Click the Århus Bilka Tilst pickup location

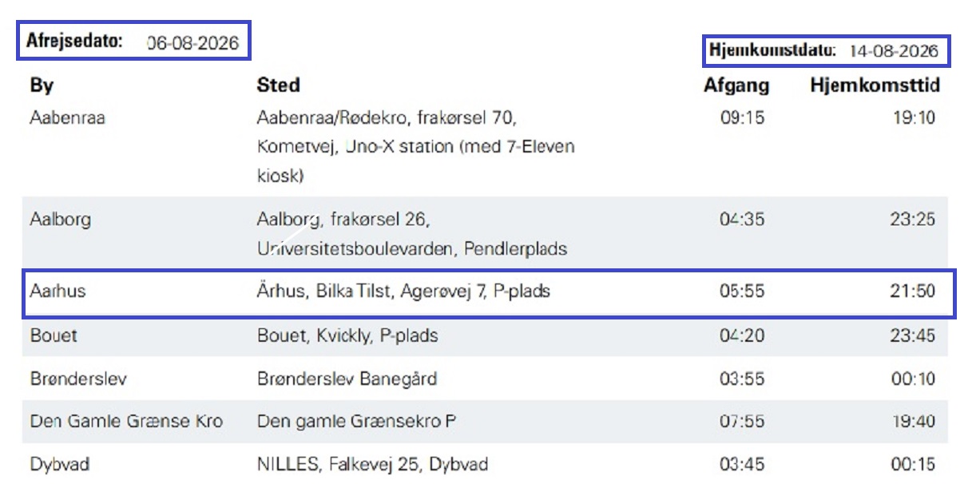coord(403,292)
